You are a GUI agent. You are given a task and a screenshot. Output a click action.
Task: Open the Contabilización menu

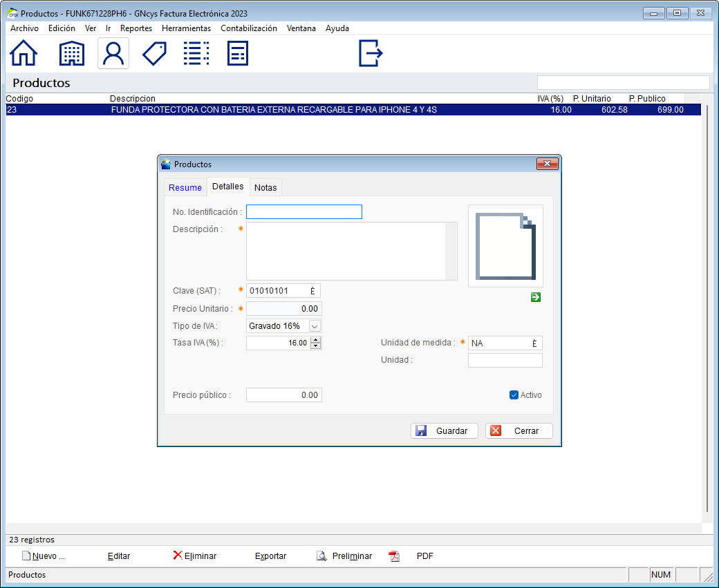coord(248,28)
